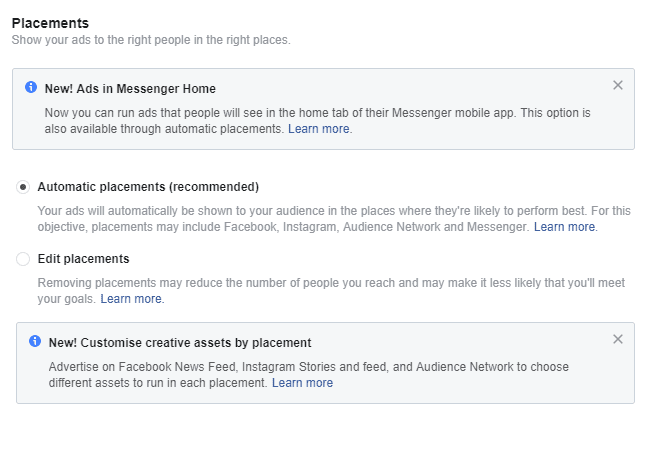Click the Messenger mobile app notice body text
This screenshot has height=455, width=652.
point(317,121)
